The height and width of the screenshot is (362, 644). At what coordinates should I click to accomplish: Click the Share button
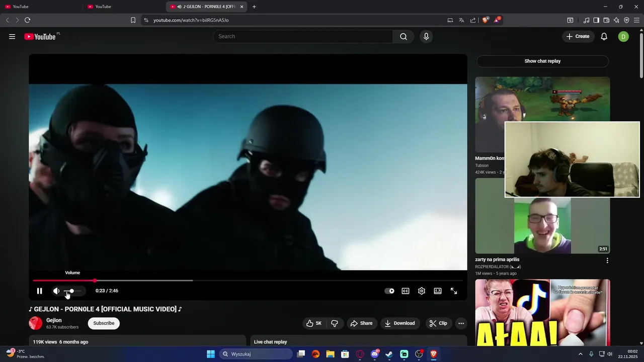tap(361, 323)
